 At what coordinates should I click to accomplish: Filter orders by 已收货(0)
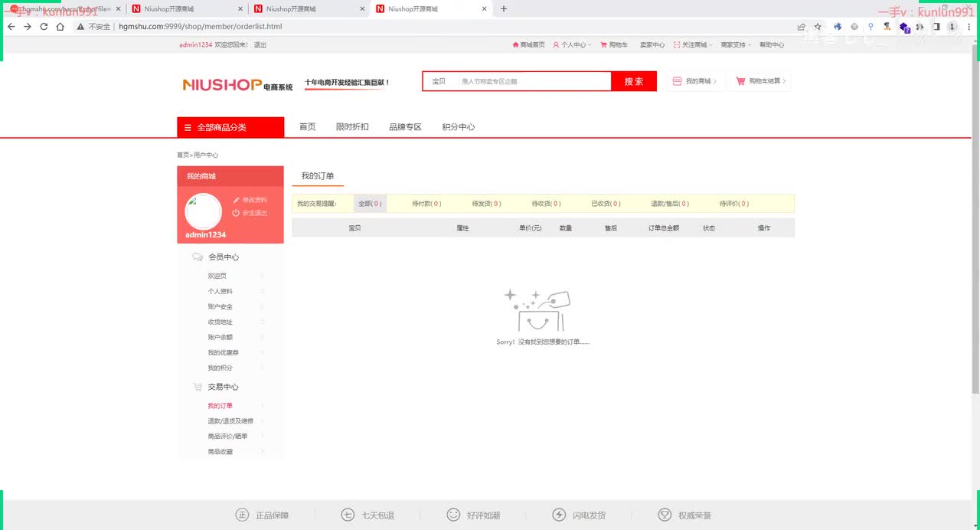pos(606,204)
